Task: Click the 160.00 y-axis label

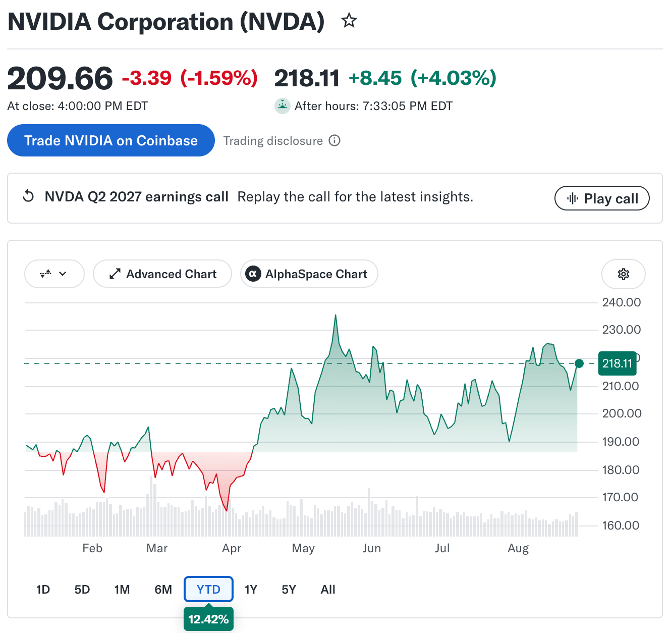Action: coord(621,525)
